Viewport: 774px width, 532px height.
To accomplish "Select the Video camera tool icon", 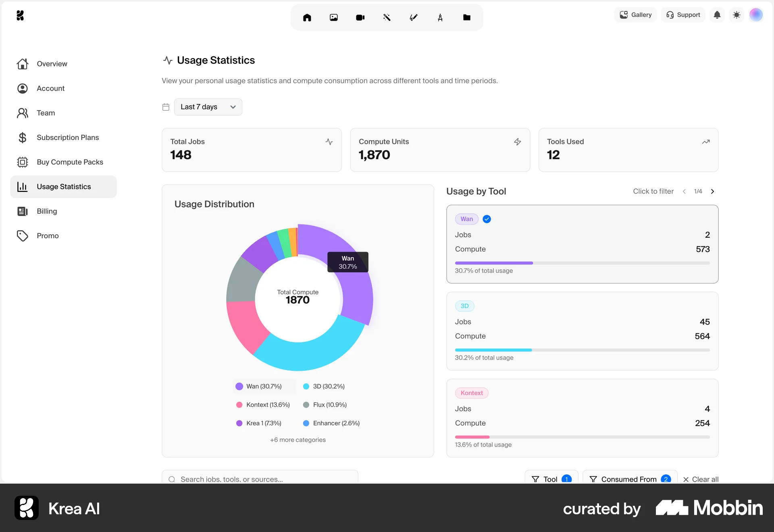I will pos(360,17).
